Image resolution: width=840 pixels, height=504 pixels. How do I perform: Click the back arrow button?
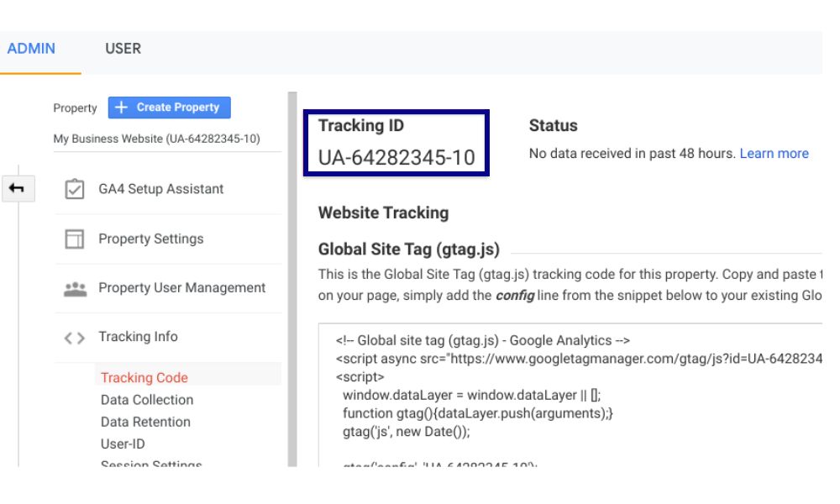[18, 188]
